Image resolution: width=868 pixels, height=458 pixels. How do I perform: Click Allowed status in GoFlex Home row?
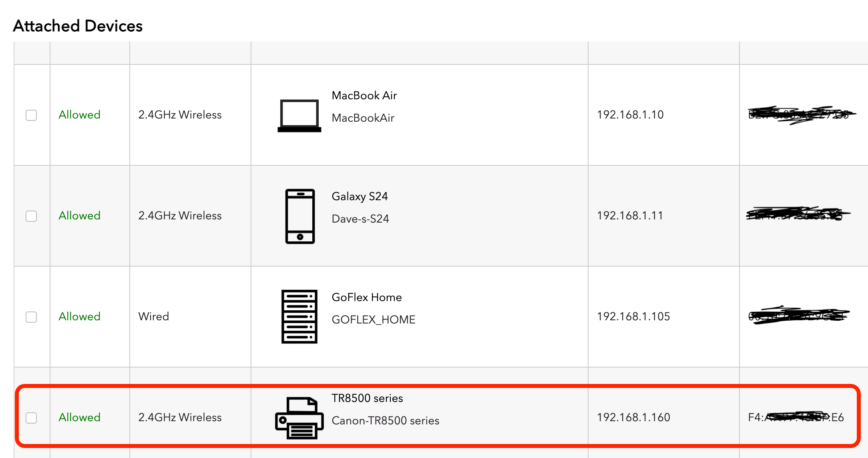(79, 317)
